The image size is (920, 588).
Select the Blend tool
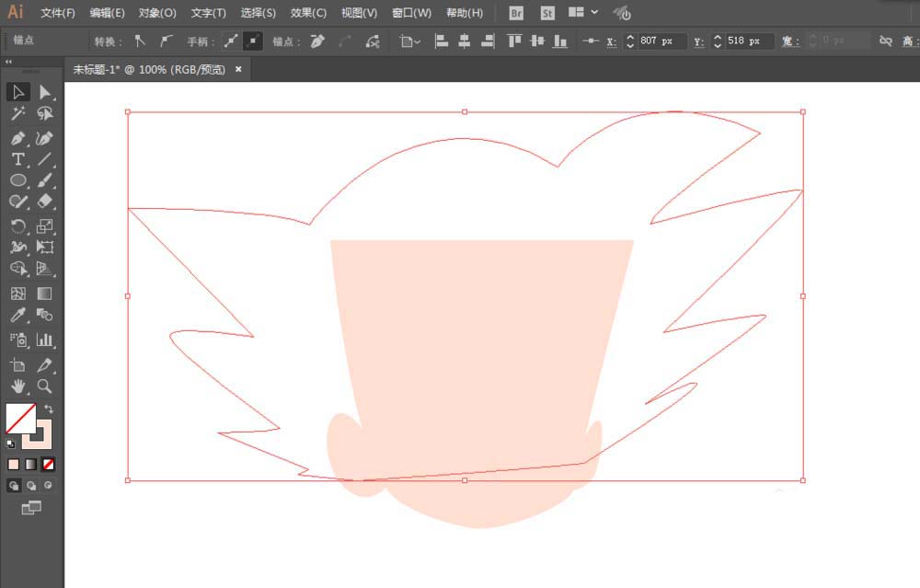(44, 315)
